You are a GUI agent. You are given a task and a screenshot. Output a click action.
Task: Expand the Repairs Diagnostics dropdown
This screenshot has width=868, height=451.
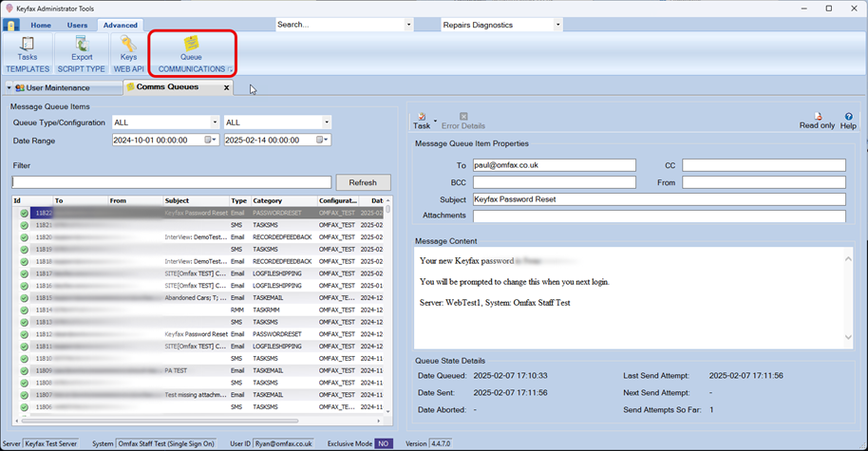pos(557,25)
